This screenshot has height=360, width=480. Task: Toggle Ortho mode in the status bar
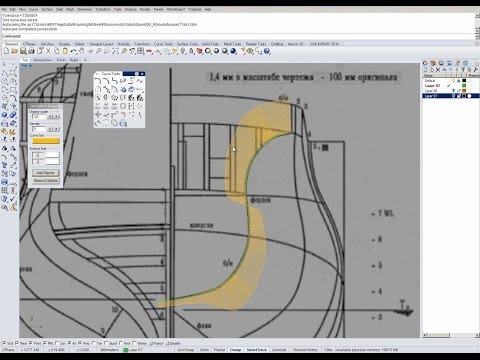coord(204,350)
